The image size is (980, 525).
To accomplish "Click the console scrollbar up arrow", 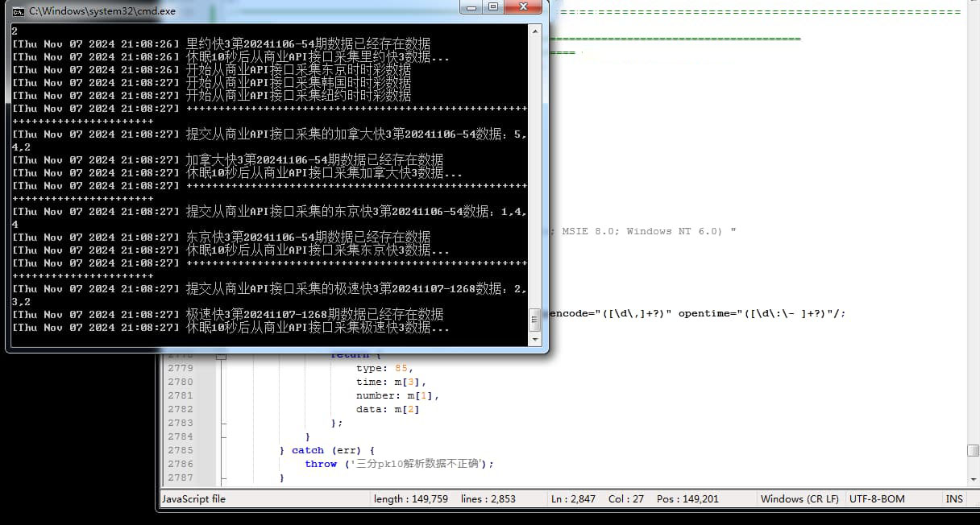I will [534, 31].
